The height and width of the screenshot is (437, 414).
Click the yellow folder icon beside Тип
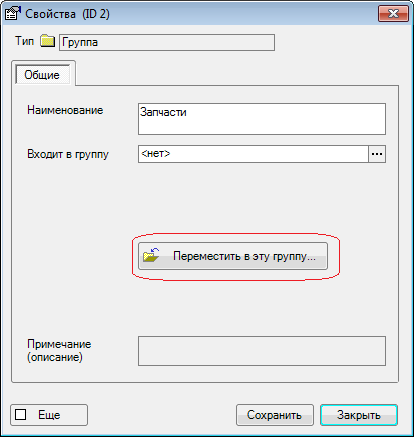click(x=47, y=41)
